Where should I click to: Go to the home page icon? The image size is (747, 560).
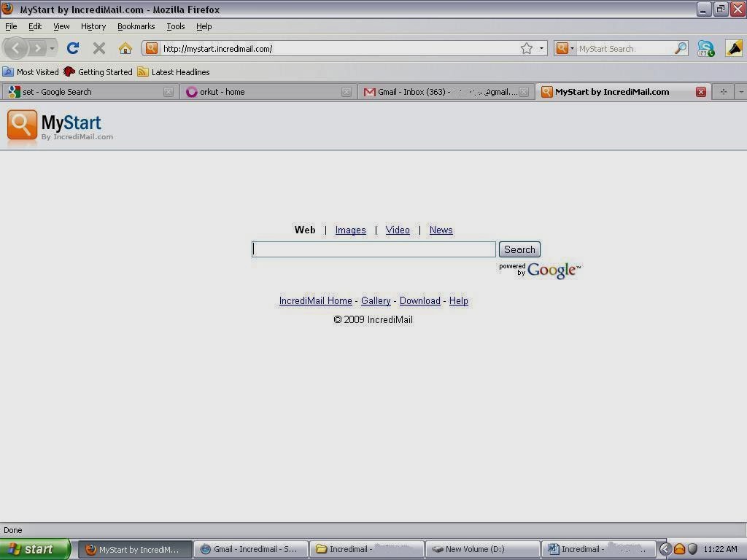(x=125, y=48)
